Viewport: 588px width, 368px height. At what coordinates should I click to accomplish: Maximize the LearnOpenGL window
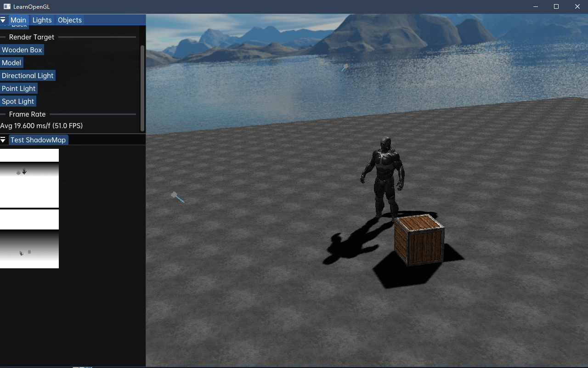coord(556,6)
